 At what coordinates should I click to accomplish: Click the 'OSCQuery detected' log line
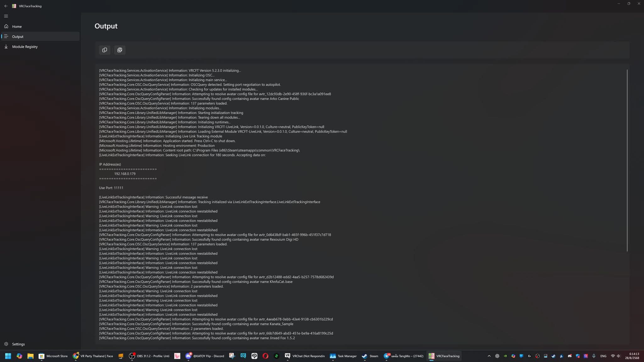[x=190, y=85]
